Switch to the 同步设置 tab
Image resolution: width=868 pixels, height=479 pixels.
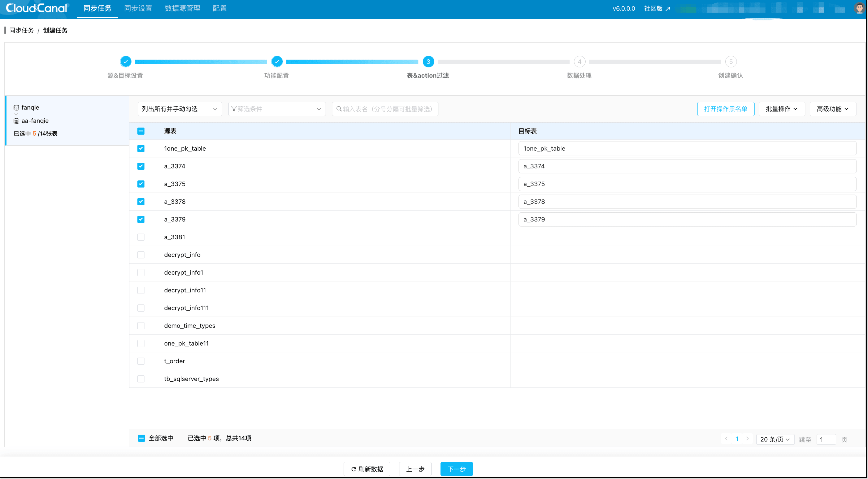pyautogui.click(x=138, y=8)
